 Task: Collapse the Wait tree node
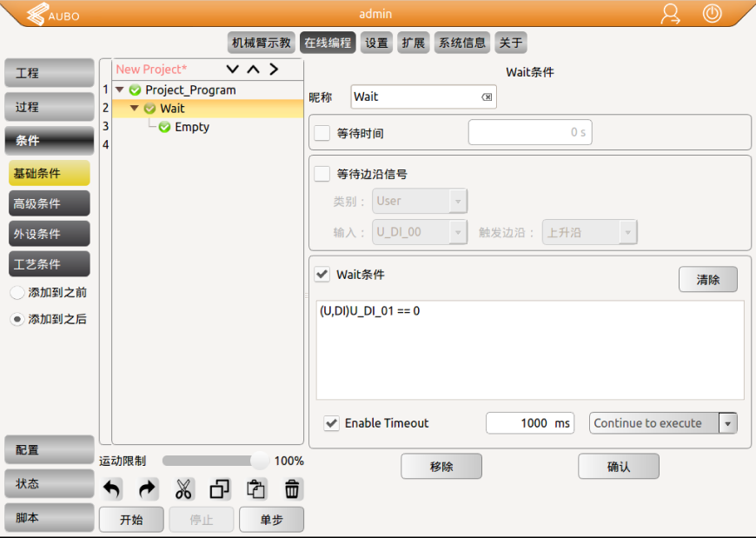[135, 109]
